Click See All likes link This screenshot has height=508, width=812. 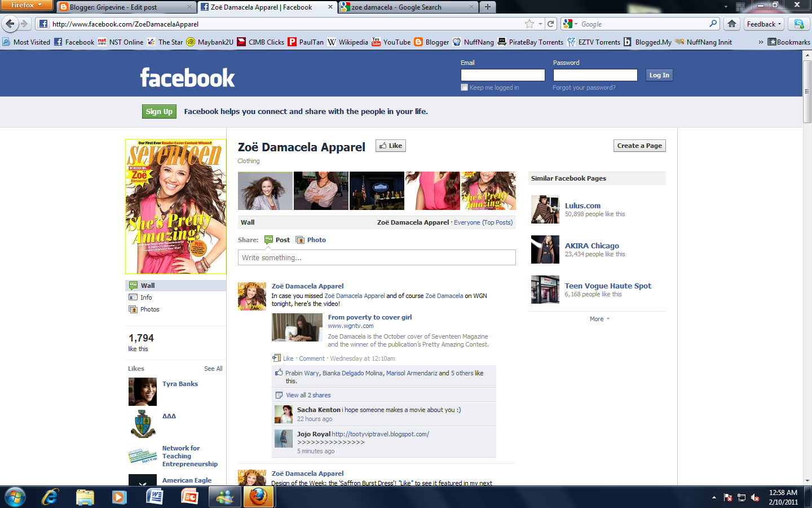coord(213,369)
